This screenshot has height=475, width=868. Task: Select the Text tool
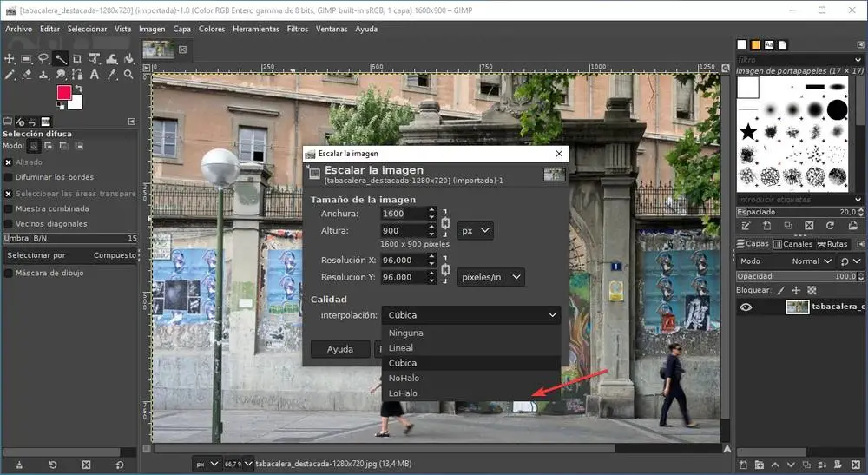[x=95, y=74]
